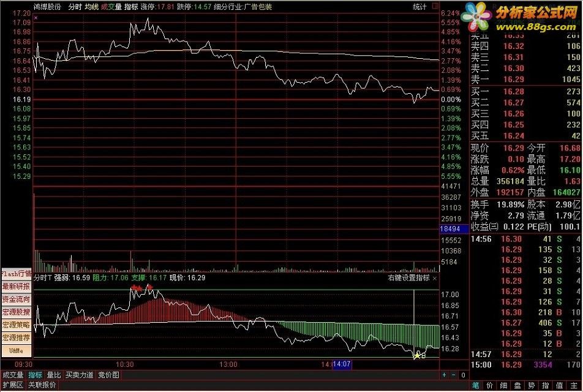
Task: Open 宏源股搜 in the left sidebar
Action: [x=17, y=312]
